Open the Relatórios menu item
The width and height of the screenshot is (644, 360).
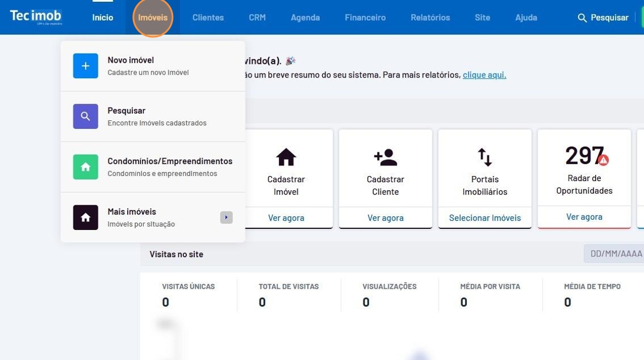tap(430, 17)
